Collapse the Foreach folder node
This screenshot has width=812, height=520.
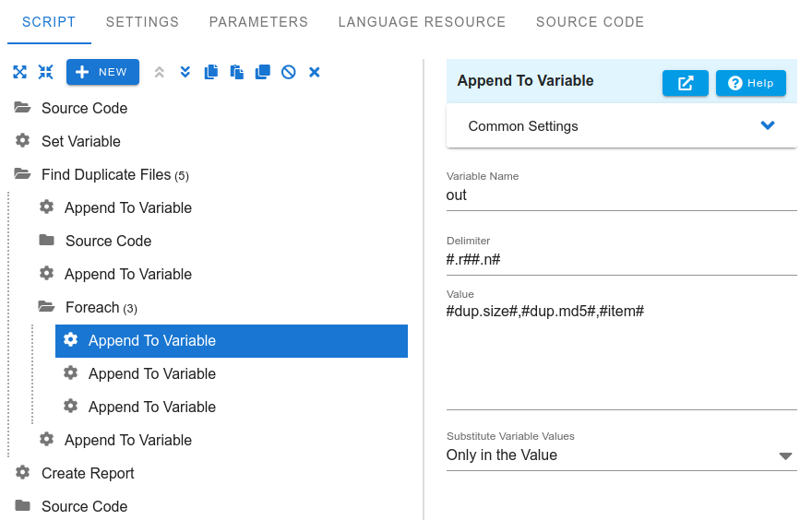point(46,307)
